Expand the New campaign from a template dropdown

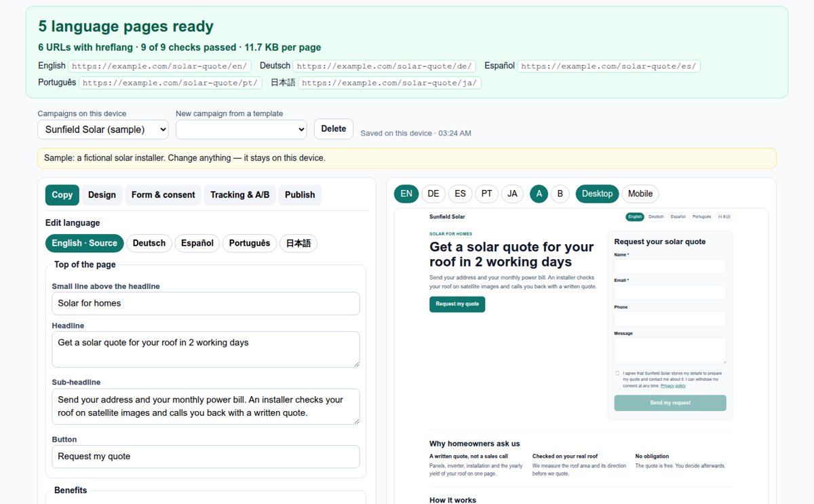pyautogui.click(x=241, y=129)
